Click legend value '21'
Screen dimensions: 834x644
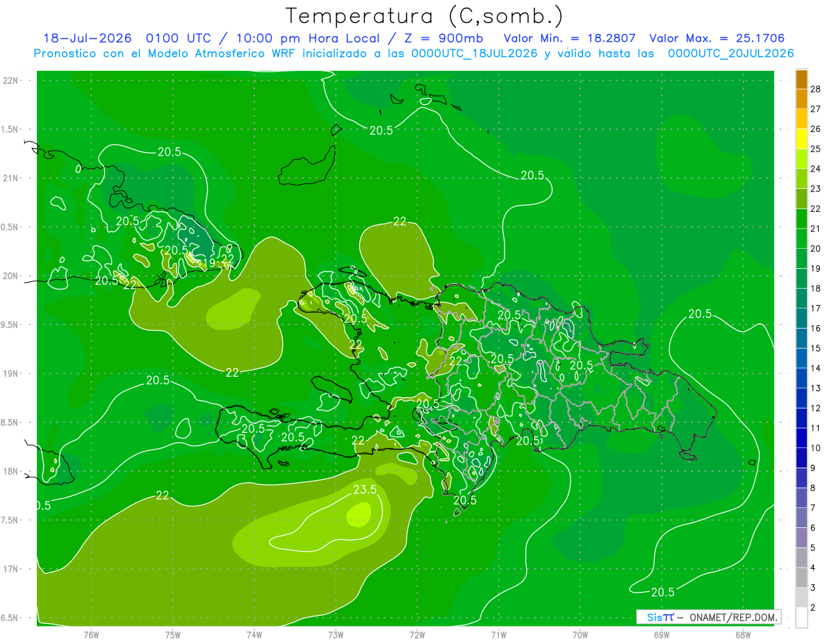pos(816,229)
